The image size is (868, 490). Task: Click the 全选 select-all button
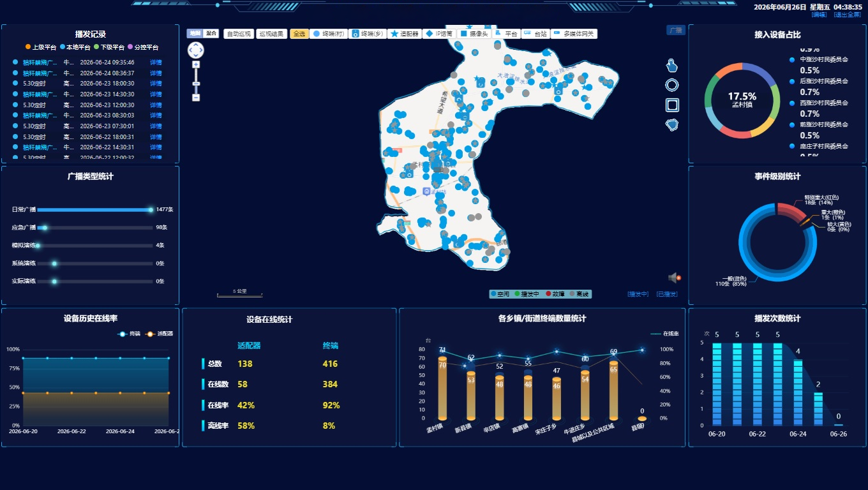[x=299, y=34]
